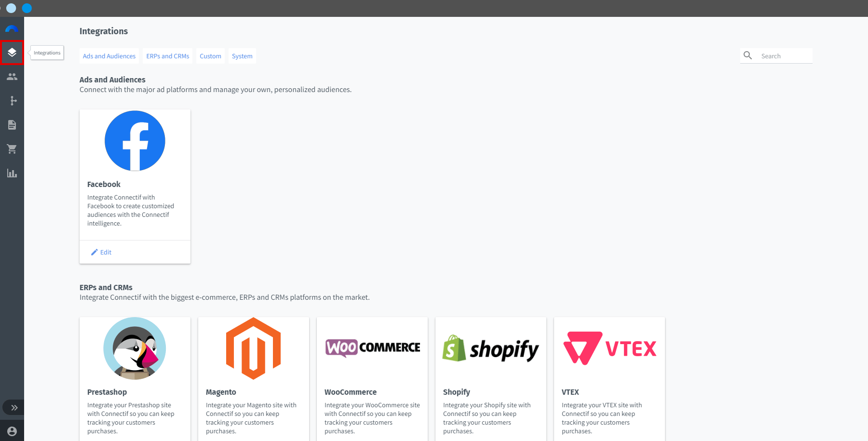Screen dimensions: 868x441
Task: Click the Ads and Audiences section heading
Action: [x=112, y=80]
